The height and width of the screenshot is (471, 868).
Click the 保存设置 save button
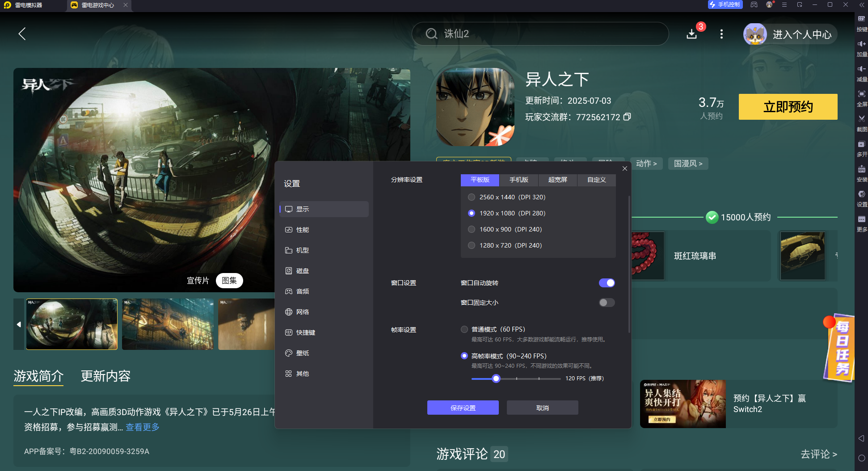point(463,408)
